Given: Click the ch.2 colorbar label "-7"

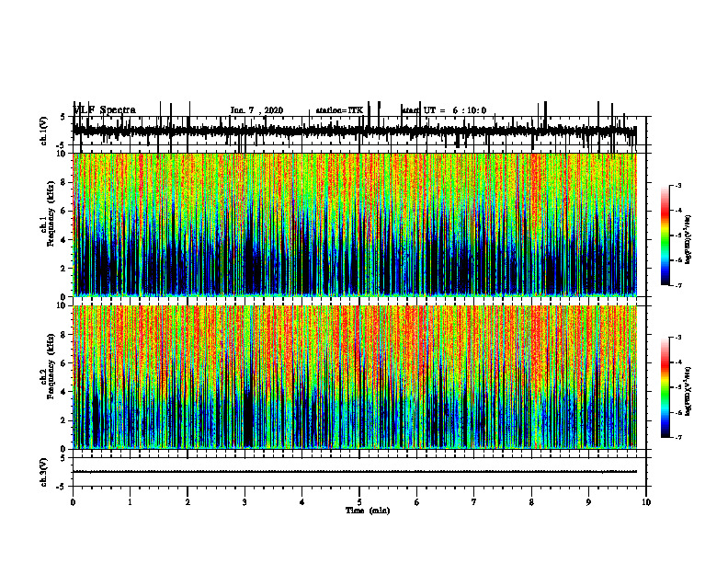Looking at the screenshot, I should pos(677,438).
